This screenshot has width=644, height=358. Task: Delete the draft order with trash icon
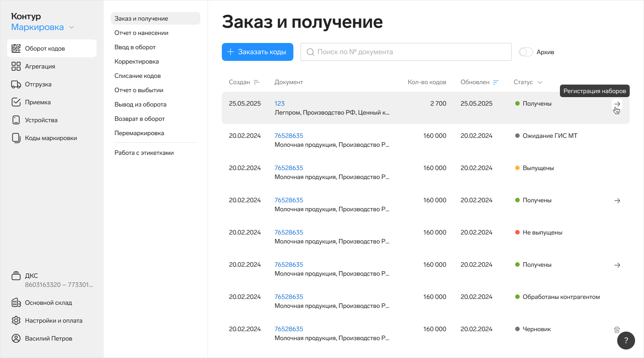pyautogui.click(x=617, y=329)
